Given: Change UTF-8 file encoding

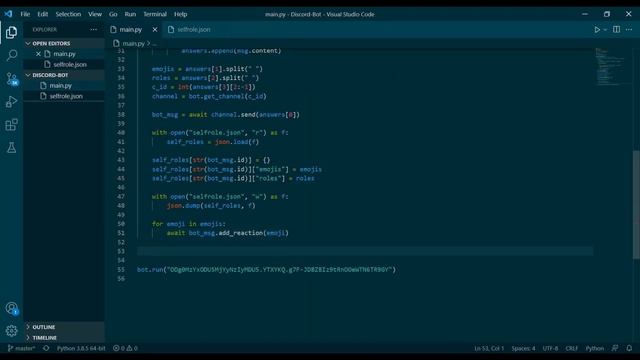Looking at the screenshot, I should click(x=550, y=348).
